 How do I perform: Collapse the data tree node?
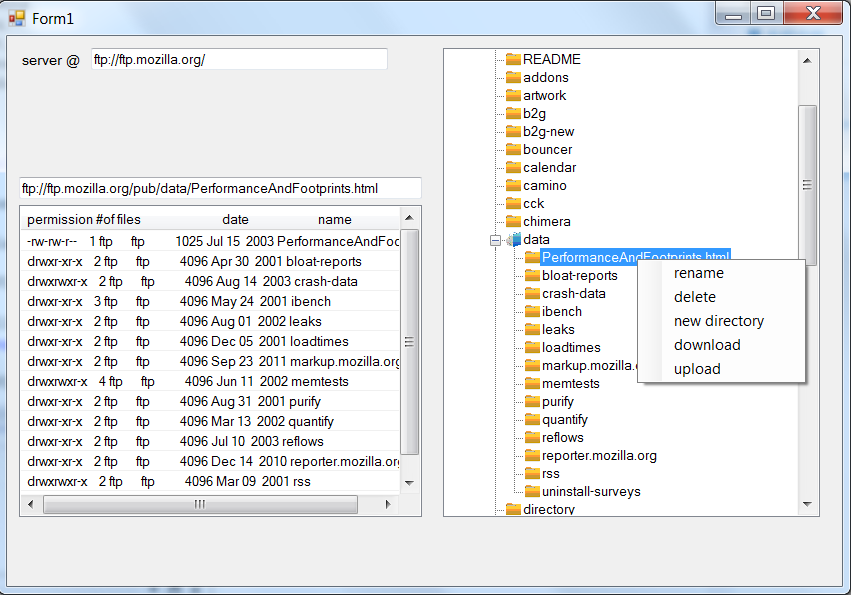coord(495,240)
